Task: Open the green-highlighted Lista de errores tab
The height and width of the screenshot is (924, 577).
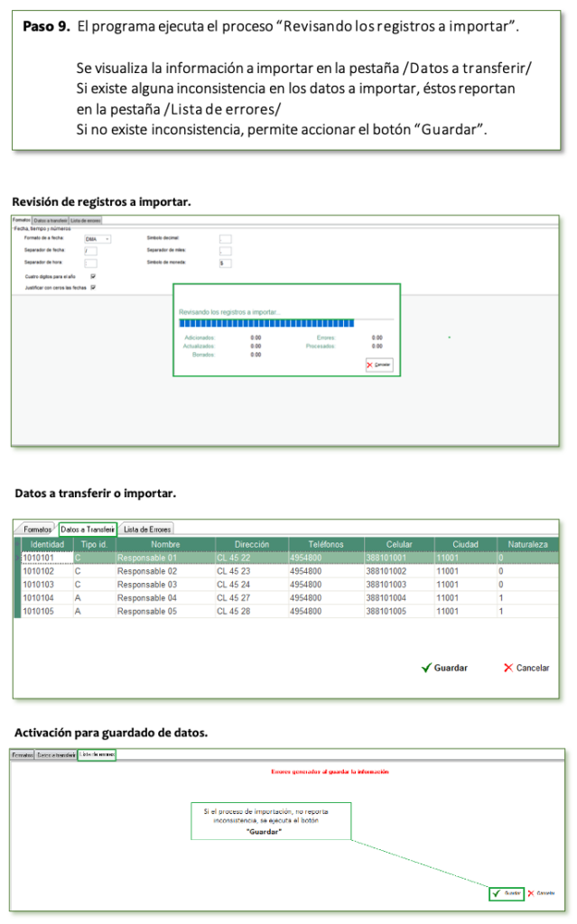Action: [97, 753]
